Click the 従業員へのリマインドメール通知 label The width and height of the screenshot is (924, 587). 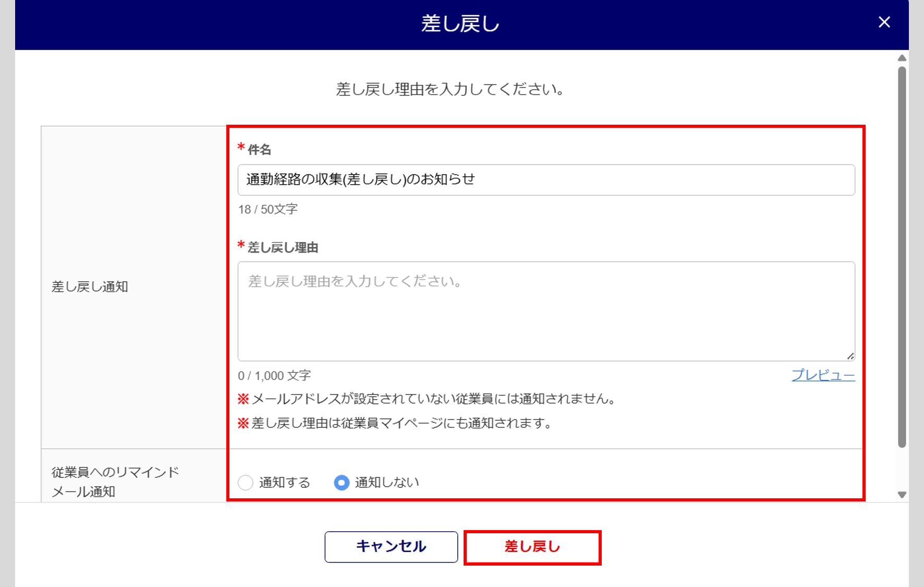[115, 482]
